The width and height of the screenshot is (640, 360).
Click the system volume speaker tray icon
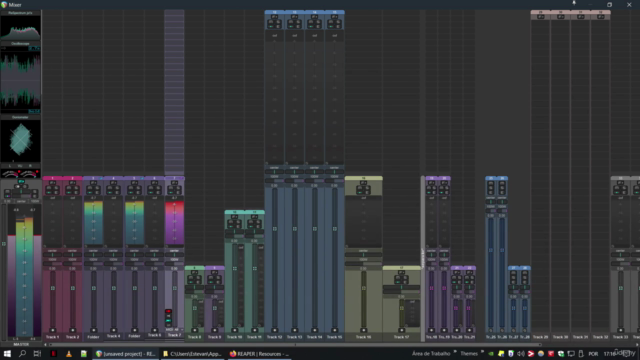(521, 354)
